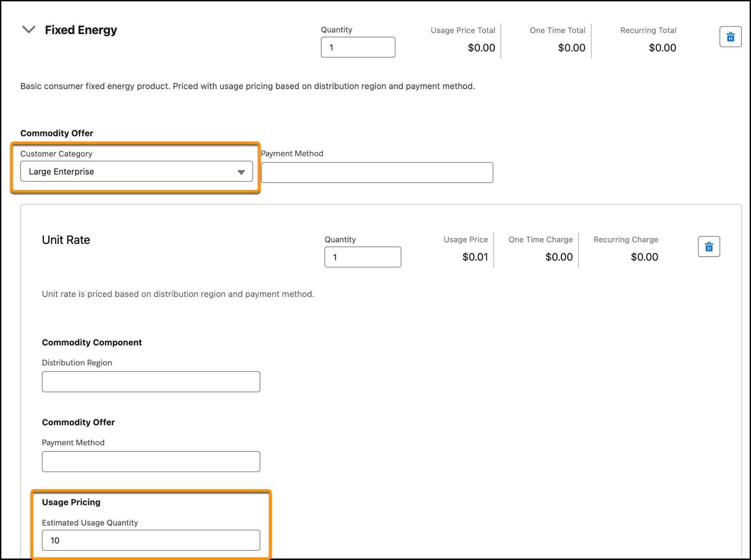751x560 pixels.
Task: Click the Distribution Region input field
Action: point(151,382)
